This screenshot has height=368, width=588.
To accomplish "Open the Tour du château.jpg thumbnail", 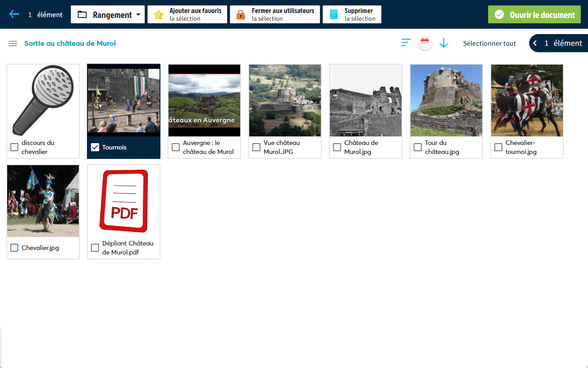I will tap(446, 101).
